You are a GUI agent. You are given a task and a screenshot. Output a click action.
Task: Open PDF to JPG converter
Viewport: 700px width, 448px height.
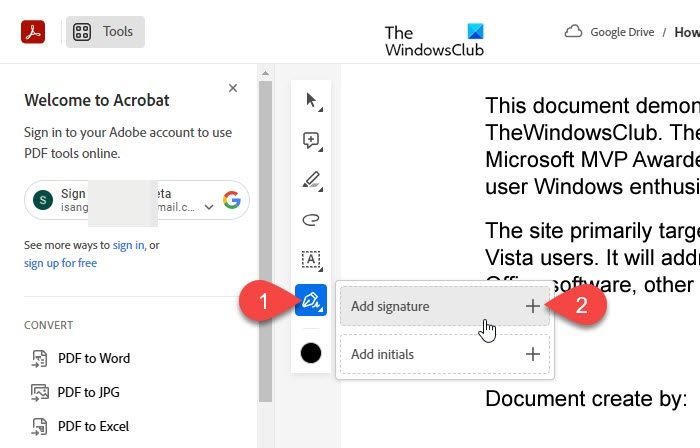pos(75,392)
